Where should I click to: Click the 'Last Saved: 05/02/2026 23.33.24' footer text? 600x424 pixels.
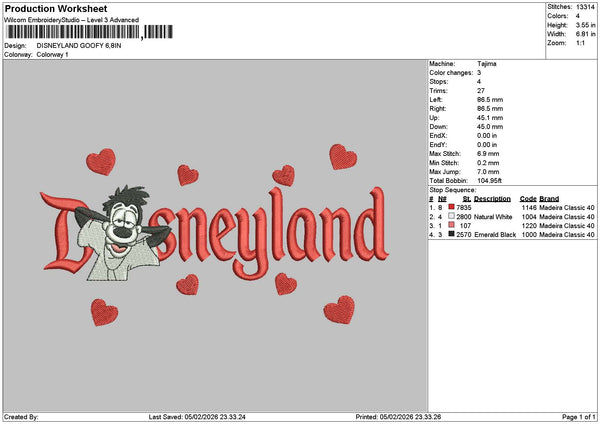197,417
